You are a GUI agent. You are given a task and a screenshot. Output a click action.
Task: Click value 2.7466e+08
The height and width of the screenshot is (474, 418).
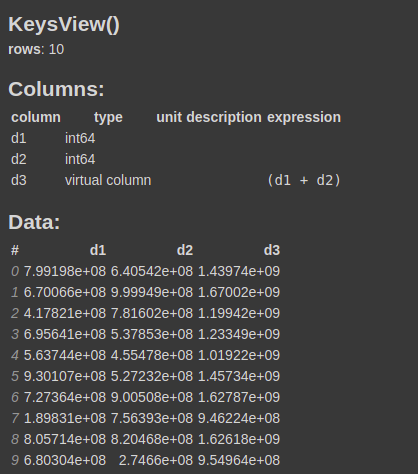coord(156,460)
